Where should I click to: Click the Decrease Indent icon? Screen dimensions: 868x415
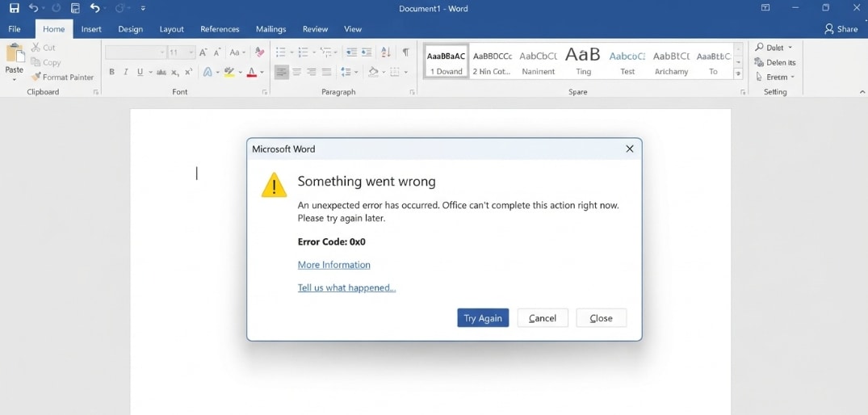(351, 52)
